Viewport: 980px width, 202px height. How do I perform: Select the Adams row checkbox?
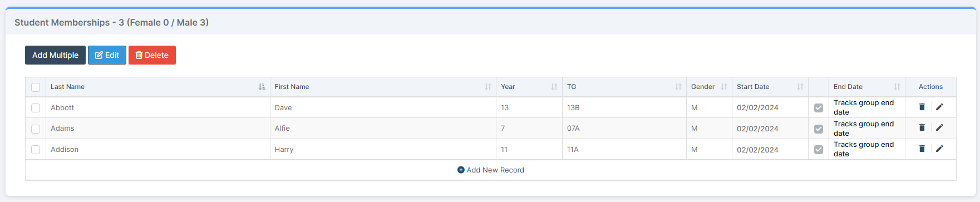point(36,129)
